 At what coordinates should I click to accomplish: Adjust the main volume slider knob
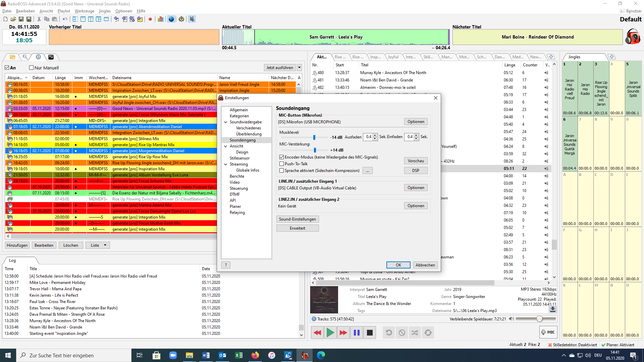pos(539,319)
